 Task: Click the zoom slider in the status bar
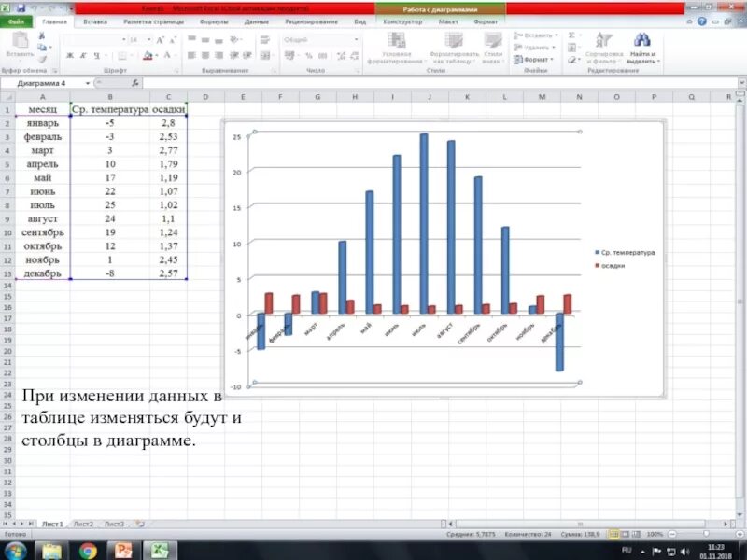coord(706,534)
